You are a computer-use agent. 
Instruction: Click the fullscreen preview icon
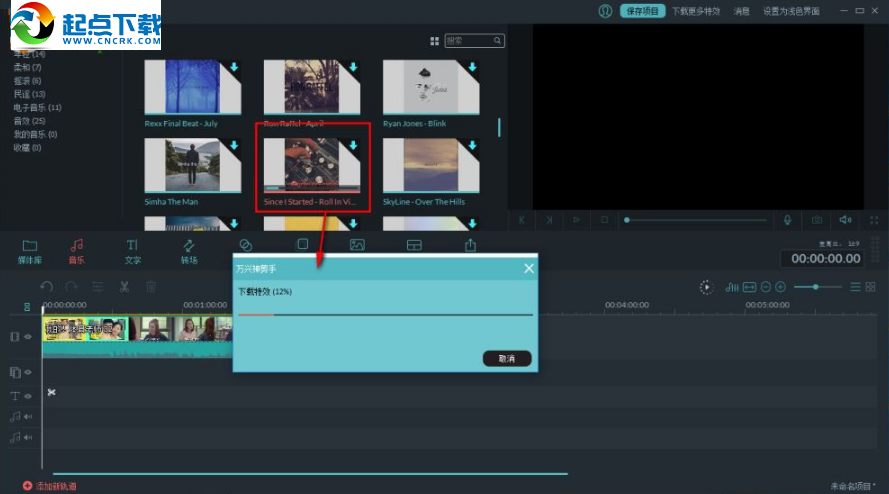tap(873, 220)
